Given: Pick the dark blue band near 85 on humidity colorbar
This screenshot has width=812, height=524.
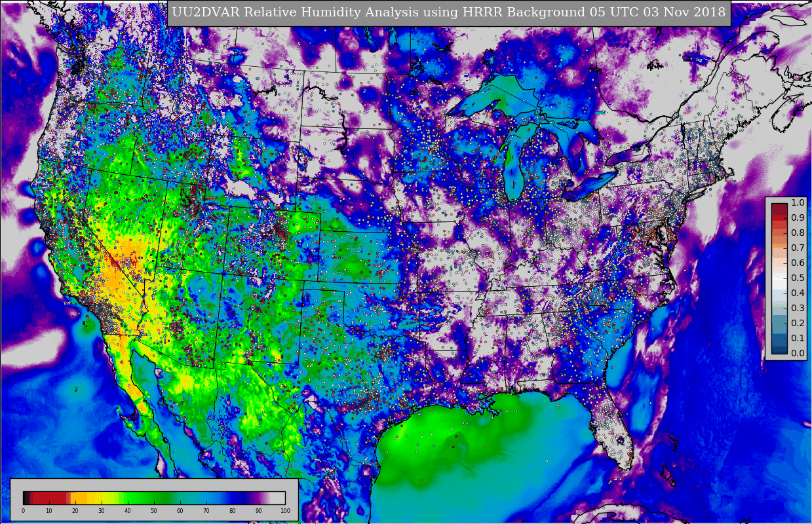Looking at the screenshot, I should click(246, 498).
